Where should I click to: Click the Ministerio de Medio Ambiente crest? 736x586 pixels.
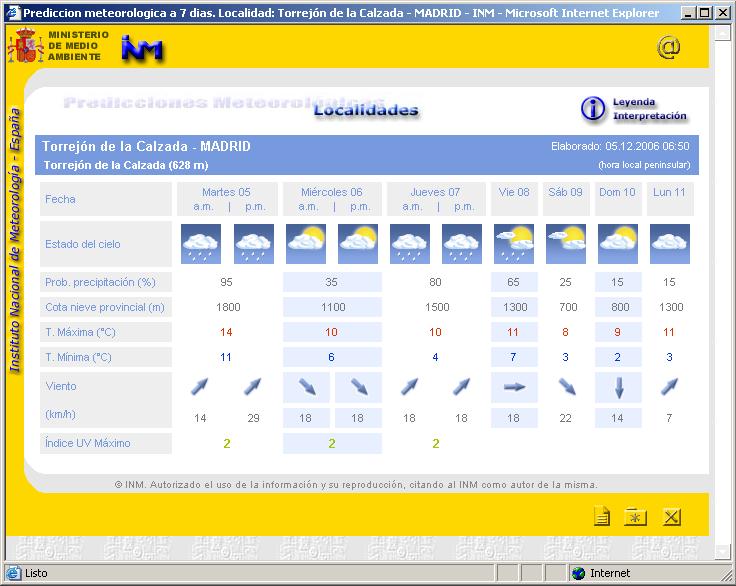point(24,46)
